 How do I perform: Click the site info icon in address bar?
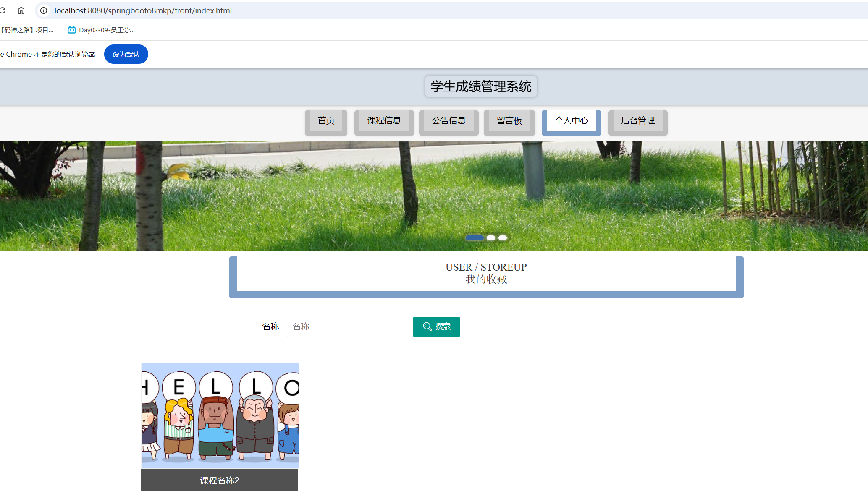44,10
